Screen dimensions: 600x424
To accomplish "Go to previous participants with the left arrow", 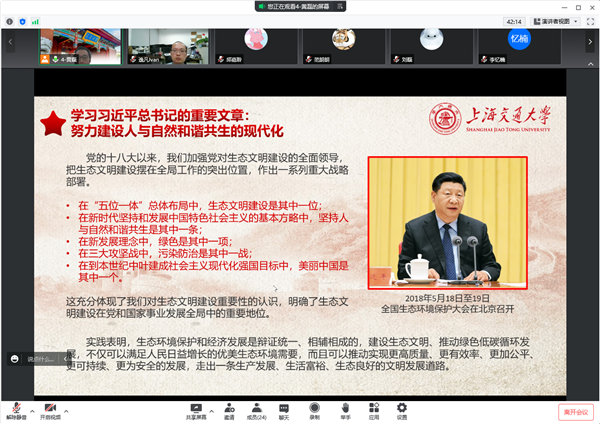I will pyautogui.click(x=10, y=42).
